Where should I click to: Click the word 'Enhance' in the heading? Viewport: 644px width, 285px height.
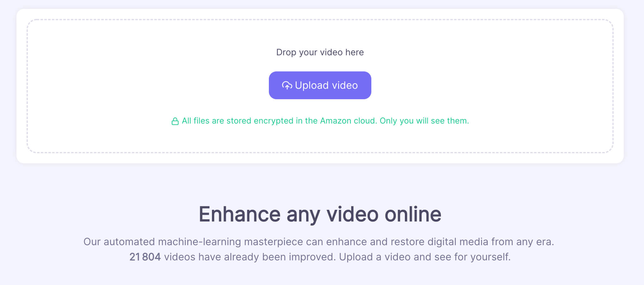[x=239, y=214]
